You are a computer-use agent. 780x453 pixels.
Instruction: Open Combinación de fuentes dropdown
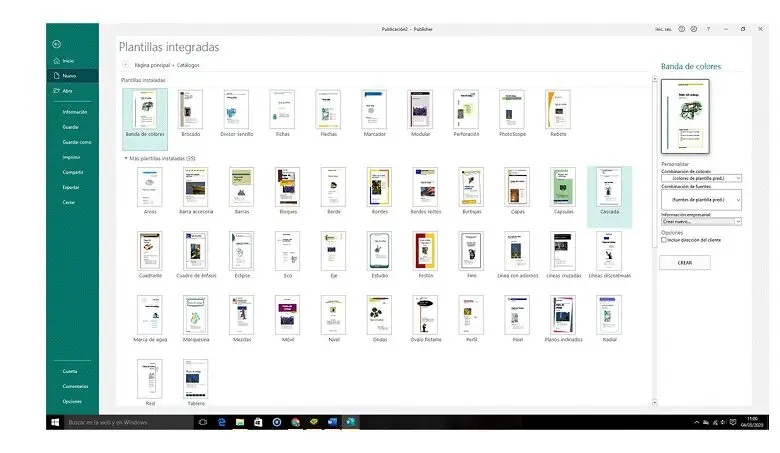coord(701,200)
